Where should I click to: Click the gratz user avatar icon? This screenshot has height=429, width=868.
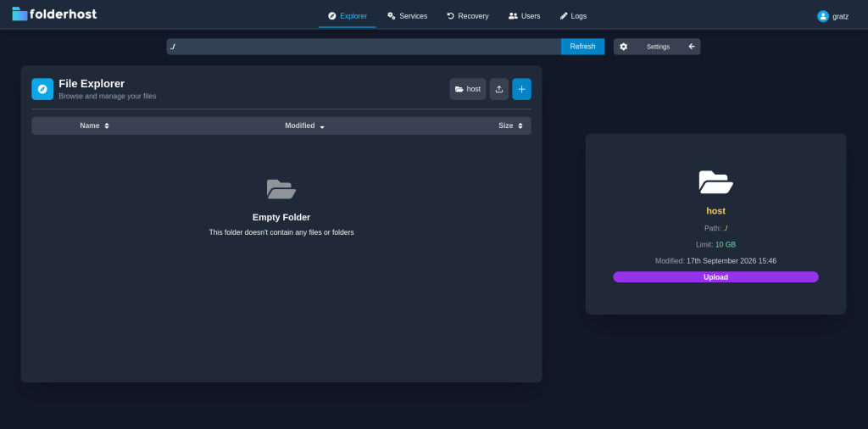pyautogui.click(x=822, y=16)
